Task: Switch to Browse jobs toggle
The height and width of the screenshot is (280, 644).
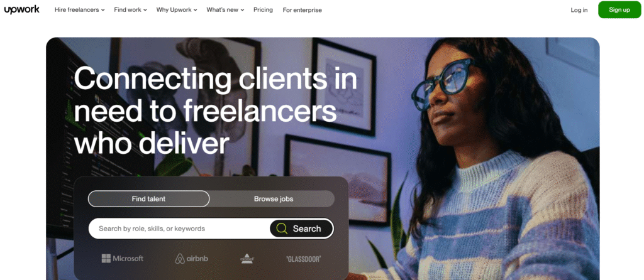Action: click(x=274, y=199)
